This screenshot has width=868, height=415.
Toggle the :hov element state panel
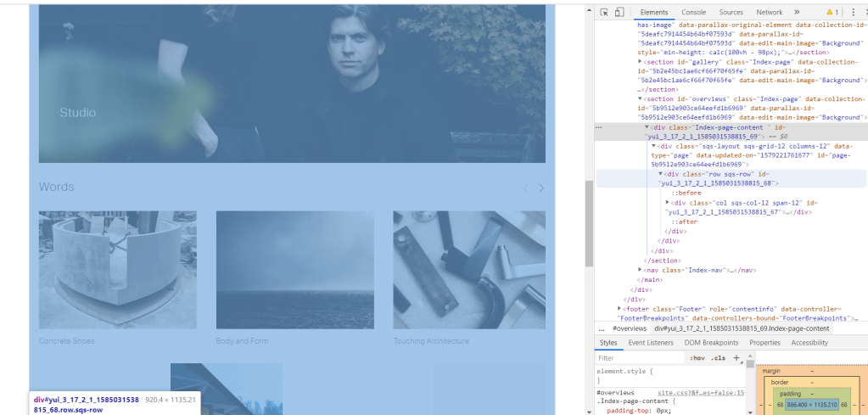pos(697,358)
